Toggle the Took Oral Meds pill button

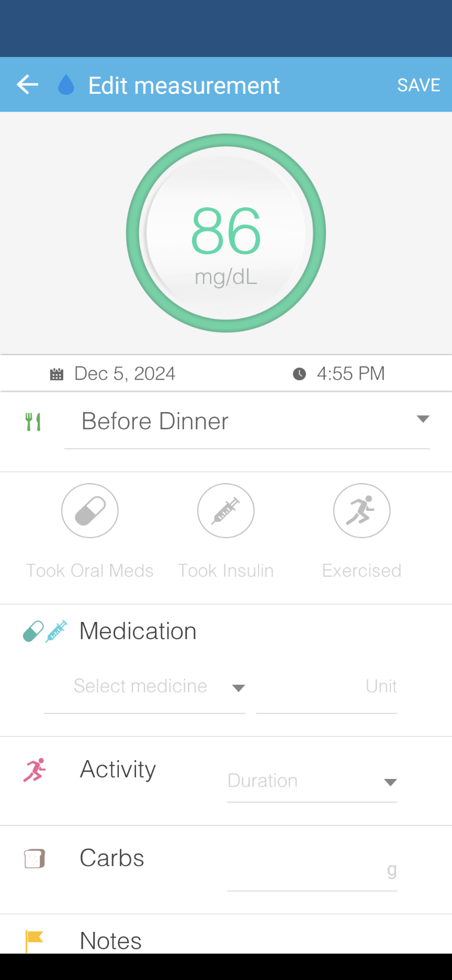[90, 510]
